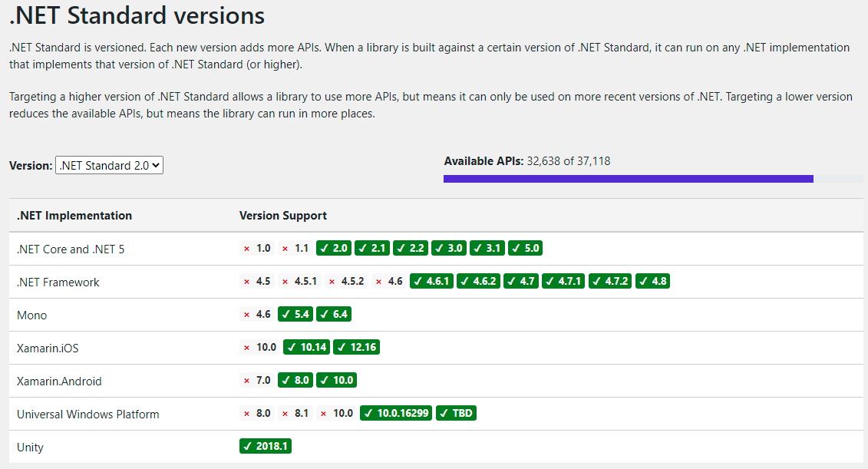The image size is (868, 469).
Task: Click the 'Version Support' column header
Action: click(283, 216)
